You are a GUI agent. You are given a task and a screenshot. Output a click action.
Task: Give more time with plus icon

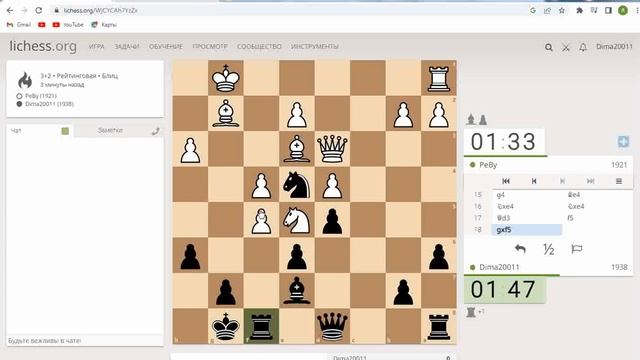pos(623,142)
